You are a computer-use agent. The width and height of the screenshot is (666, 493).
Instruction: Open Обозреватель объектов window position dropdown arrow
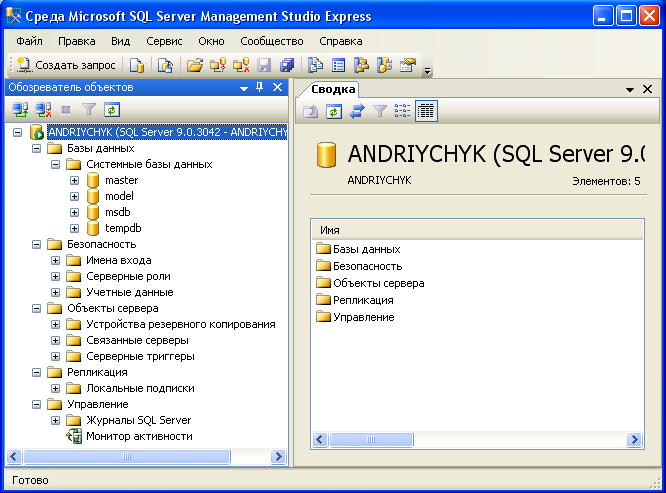tap(244, 88)
